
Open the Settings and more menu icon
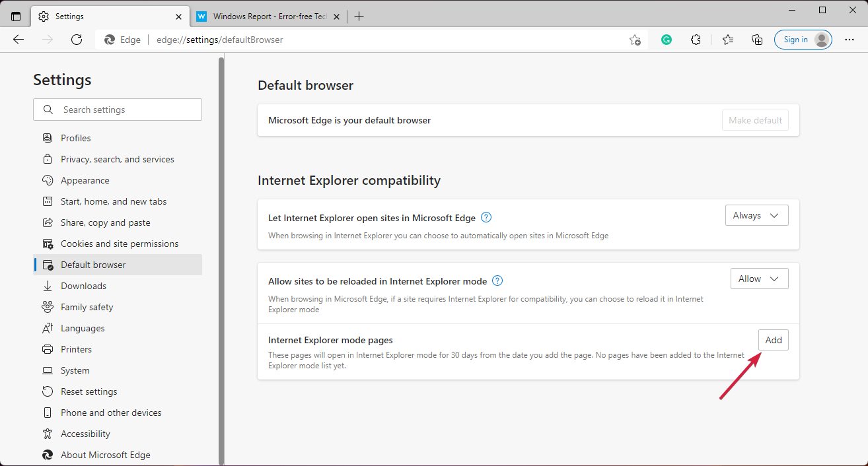[x=850, y=40]
